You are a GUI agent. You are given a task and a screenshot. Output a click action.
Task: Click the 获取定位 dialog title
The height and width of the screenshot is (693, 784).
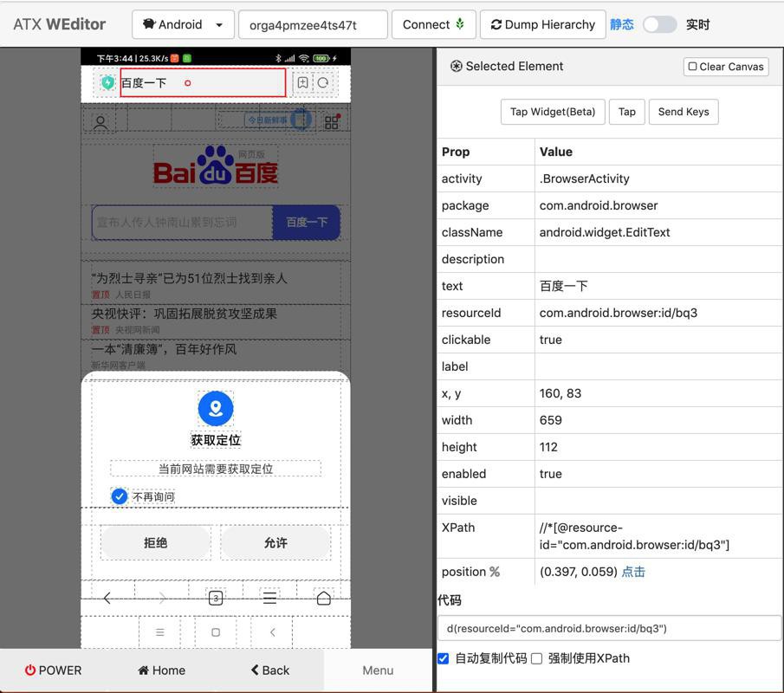216,440
